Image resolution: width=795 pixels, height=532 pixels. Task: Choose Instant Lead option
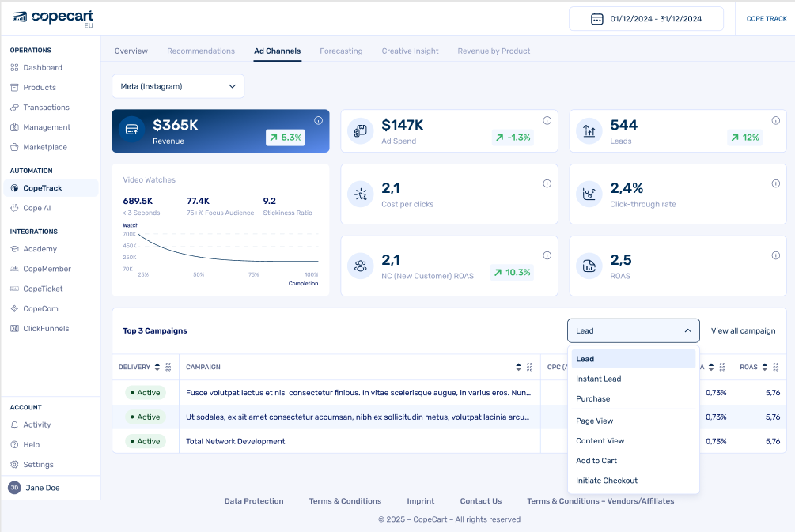(634, 379)
